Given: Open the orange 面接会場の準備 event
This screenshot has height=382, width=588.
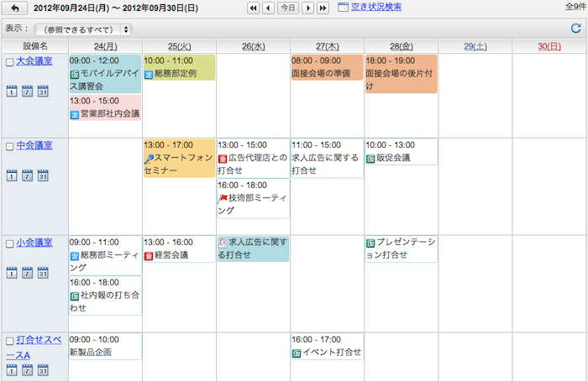Looking at the screenshot, I should tap(327, 68).
